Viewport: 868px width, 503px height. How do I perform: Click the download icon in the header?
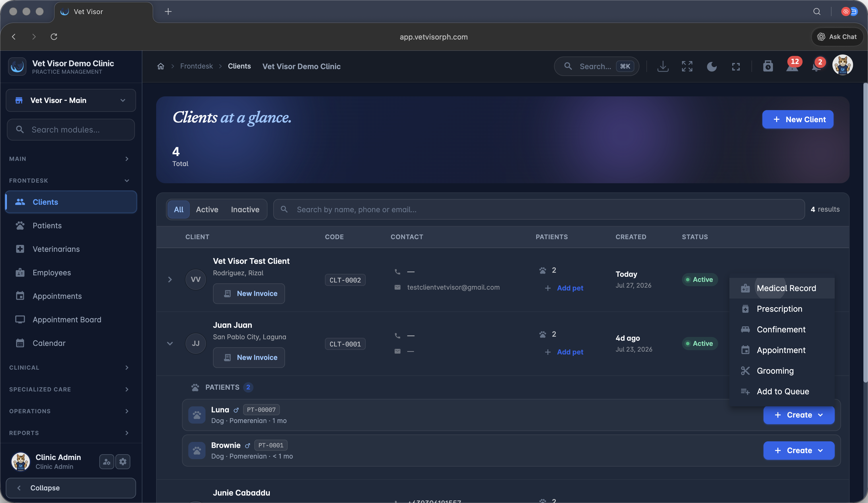point(663,66)
